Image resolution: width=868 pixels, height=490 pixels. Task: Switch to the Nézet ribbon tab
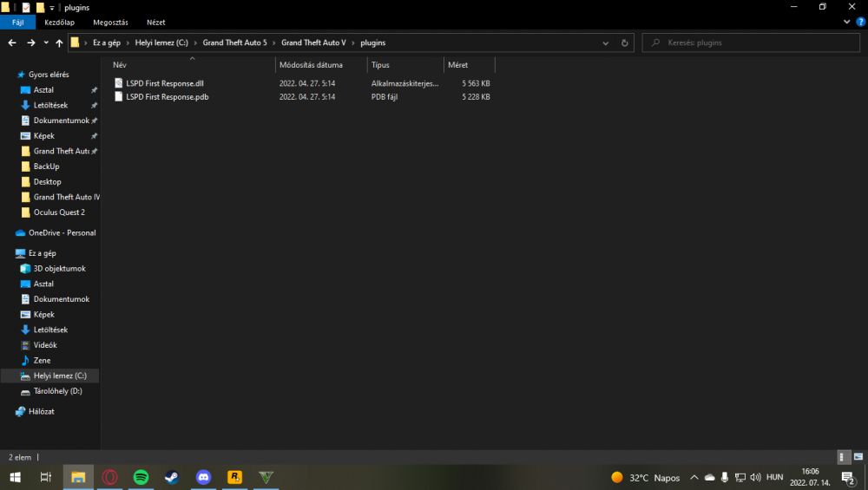(155, 23)
